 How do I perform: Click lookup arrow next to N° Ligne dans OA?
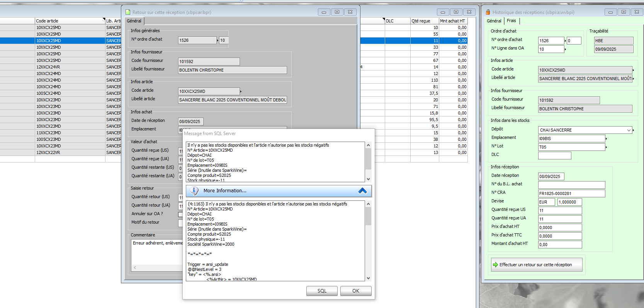coord(565,49)
